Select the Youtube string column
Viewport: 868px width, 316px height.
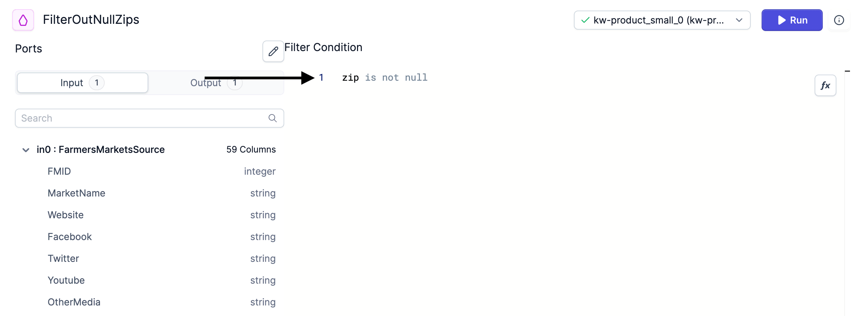point(161,280)
